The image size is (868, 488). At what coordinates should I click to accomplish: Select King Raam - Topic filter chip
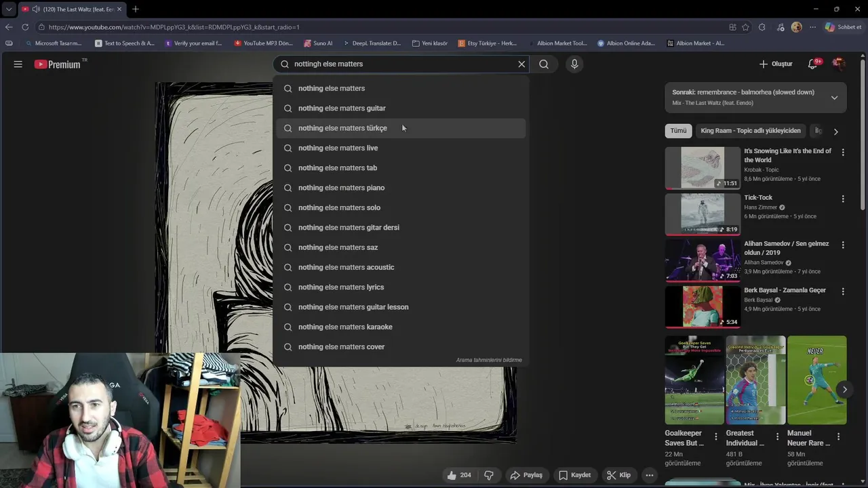751,131
